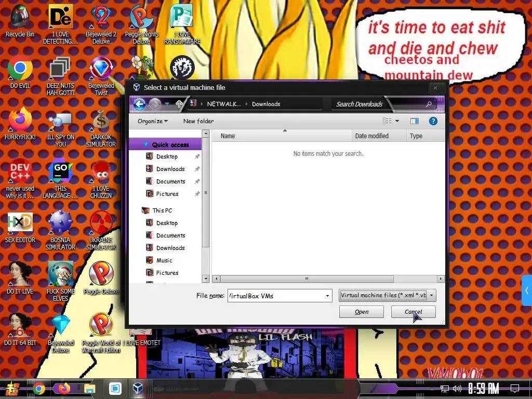Click the Cancel button

[413, 312]
